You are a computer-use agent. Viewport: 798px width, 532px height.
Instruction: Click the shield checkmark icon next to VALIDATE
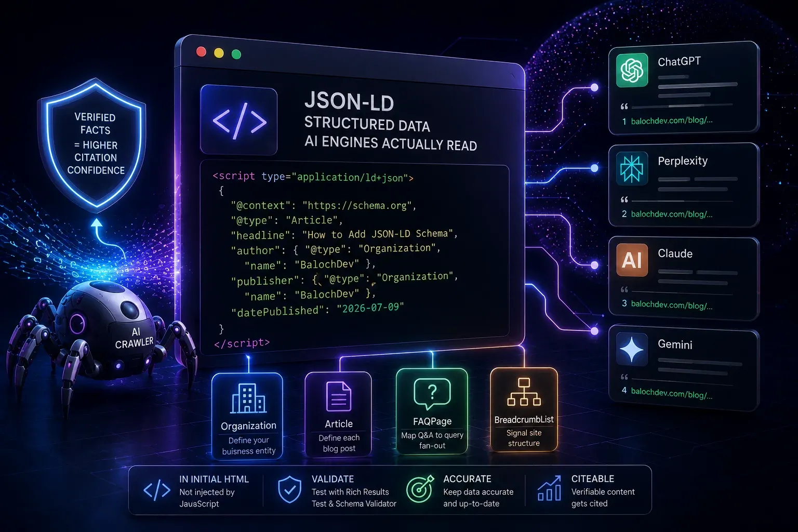(289, 490)
